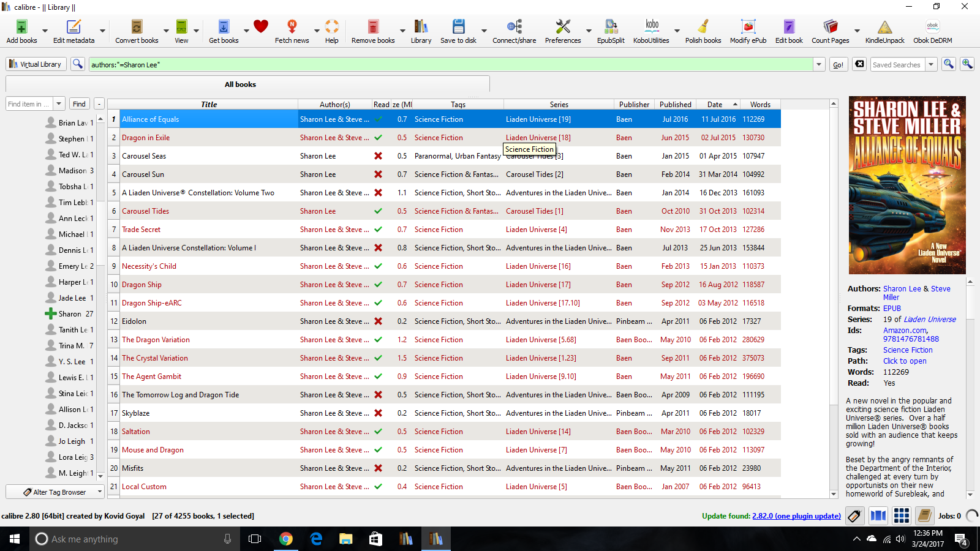Open search history dropdown left of Go!
The height and width of the screenshot is (551, 980).
click(819, 64)
